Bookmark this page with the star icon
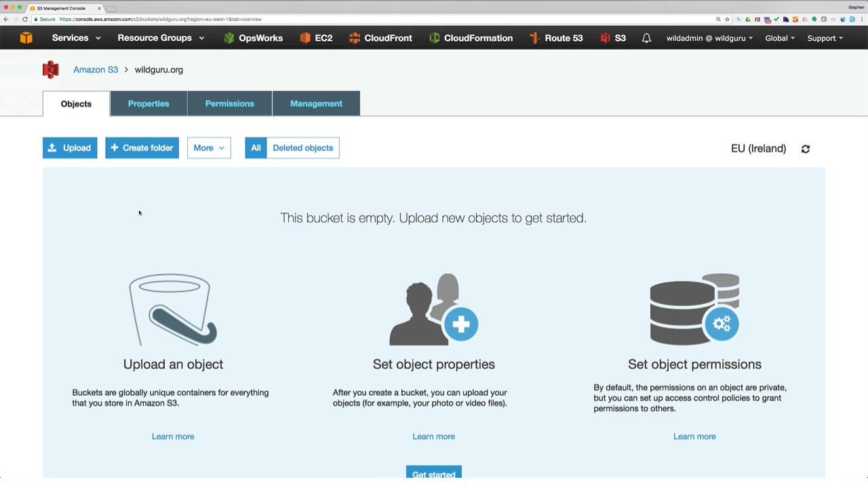Viewport: 868px width, 488px height. (727, 19)
